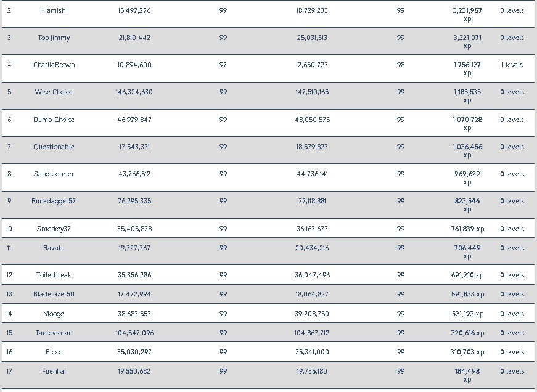Click the 146,324,630 starting XP cell
537x392 pixels.
pos(134,92)
